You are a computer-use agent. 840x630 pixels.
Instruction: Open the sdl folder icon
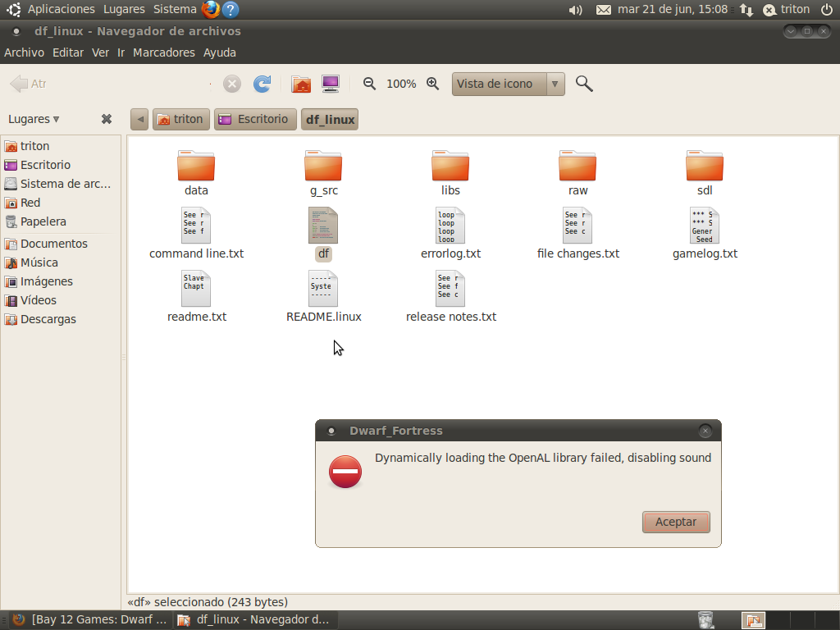[705, 166]
